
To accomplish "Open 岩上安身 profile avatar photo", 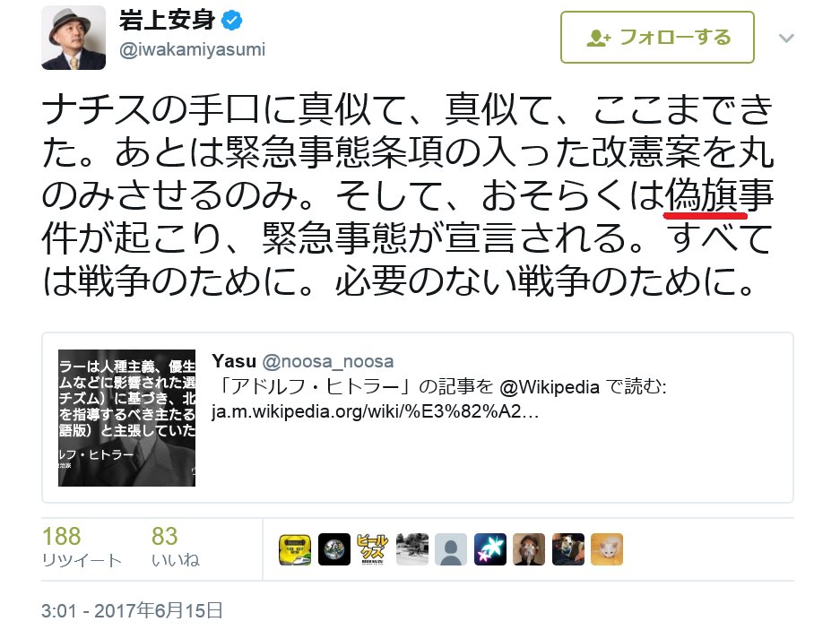I will pos(74,38).
